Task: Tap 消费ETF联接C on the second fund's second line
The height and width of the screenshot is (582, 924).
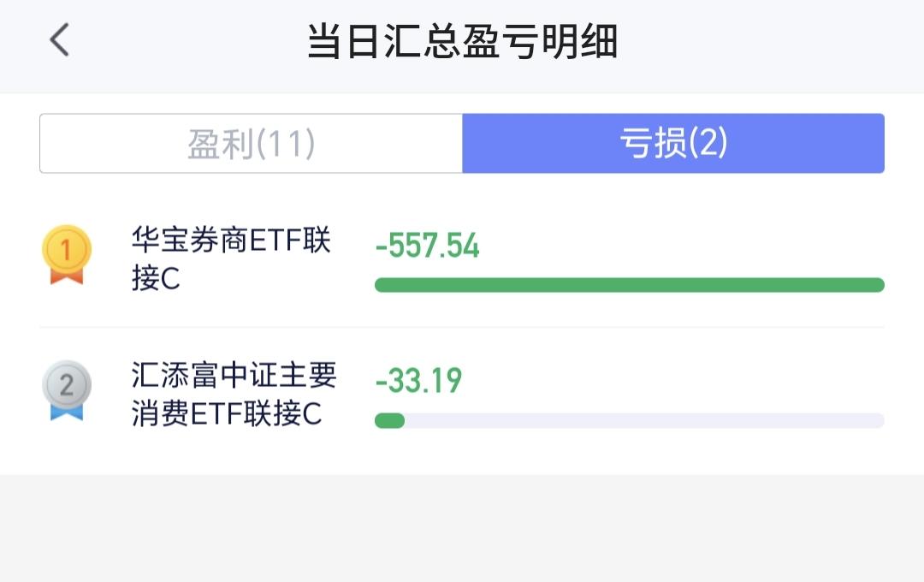Action: point(227,413)
